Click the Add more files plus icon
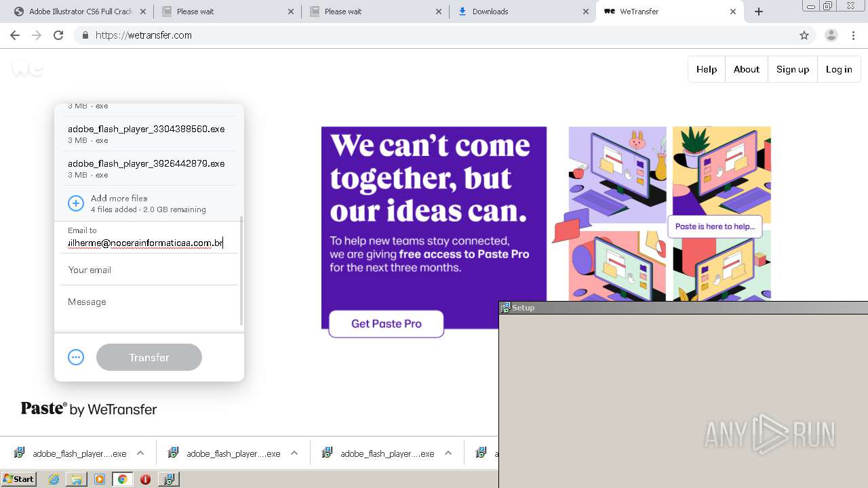 (x=76, y=203)
